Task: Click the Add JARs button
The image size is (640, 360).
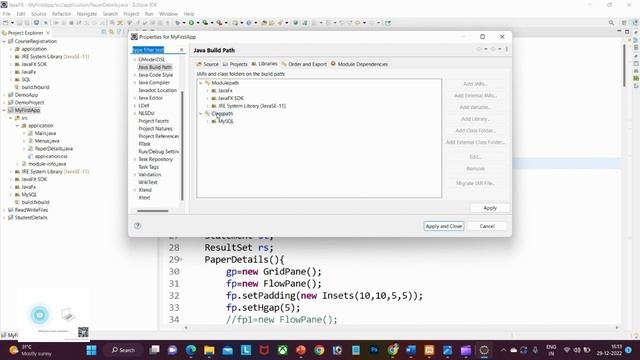Action: pyautogui.click(x=476, y=84)
